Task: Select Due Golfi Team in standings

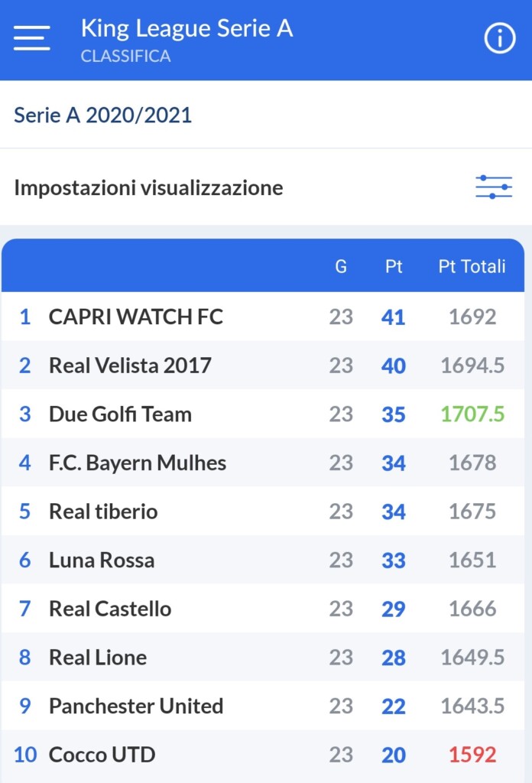Action: pos(120,414)
